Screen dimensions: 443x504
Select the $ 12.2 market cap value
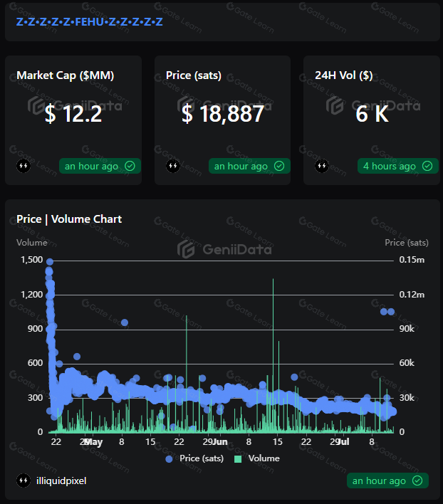(73, 114)
